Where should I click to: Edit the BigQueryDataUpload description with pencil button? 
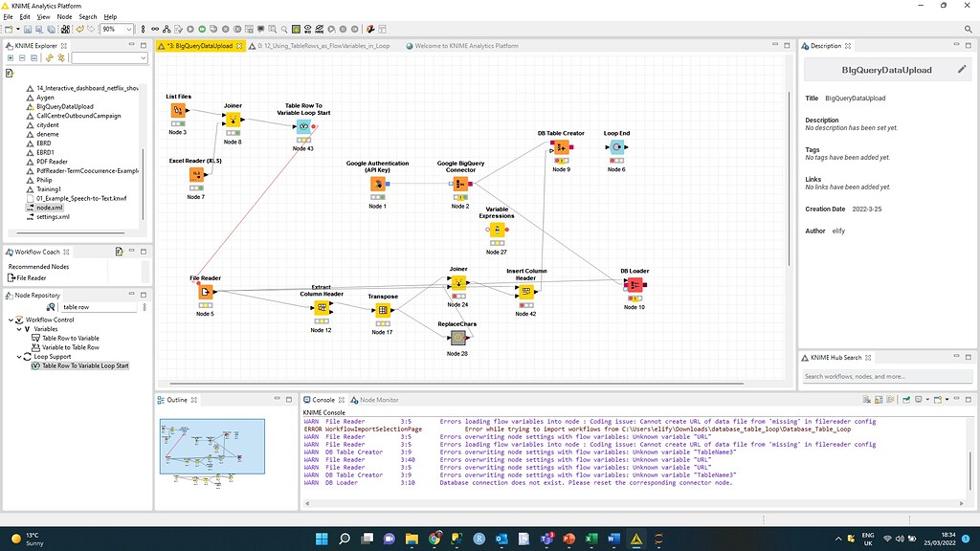(963, 68)
